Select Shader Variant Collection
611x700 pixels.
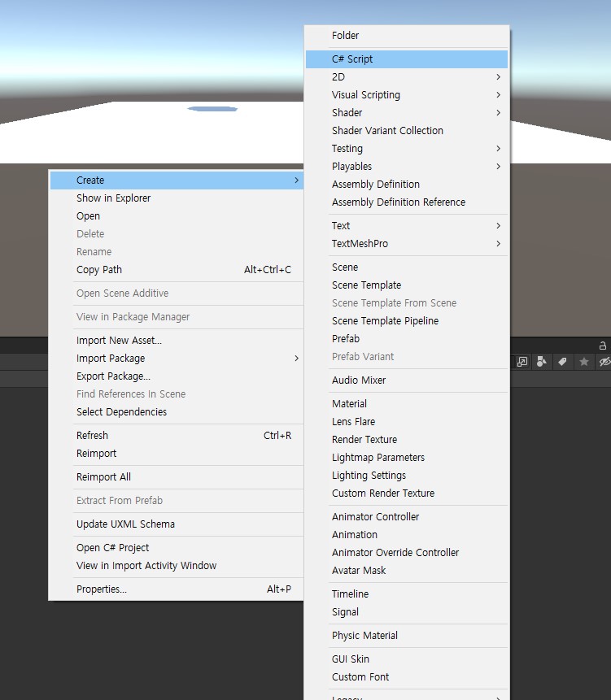pyautogui.click(x=407, y=131)
